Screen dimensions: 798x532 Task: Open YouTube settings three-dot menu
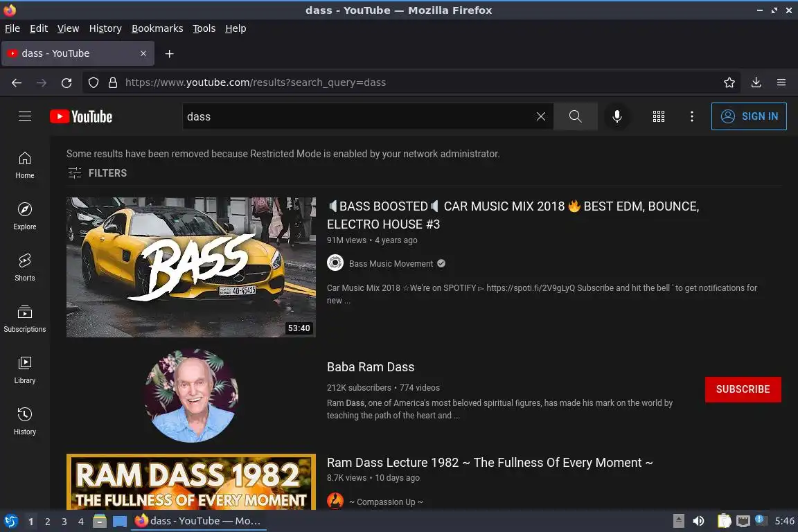pyautogui.click(x=691, y=116)
